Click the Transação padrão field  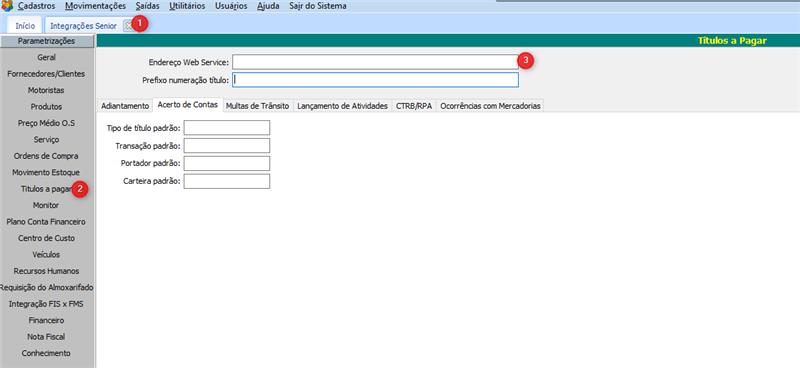[x=227, y=145]
